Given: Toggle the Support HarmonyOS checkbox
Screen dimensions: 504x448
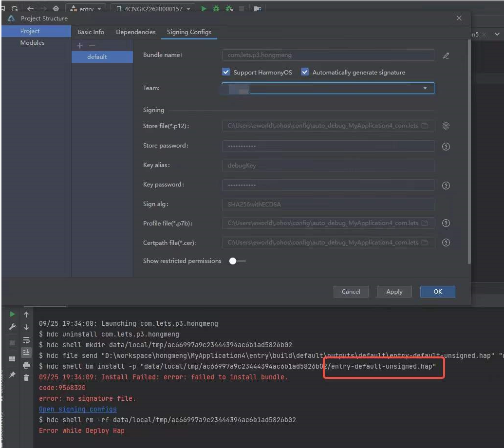Looking at the screenshot, I should 226,72.
